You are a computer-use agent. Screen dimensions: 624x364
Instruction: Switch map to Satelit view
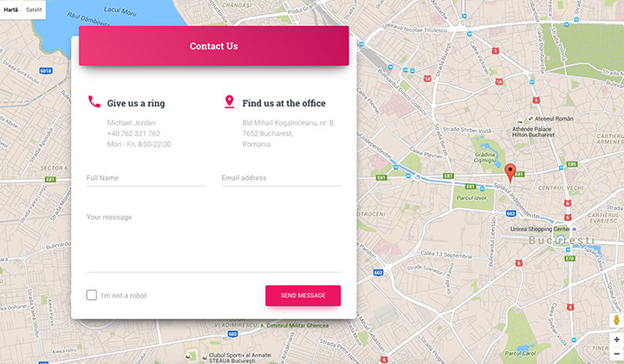[34, 9]
